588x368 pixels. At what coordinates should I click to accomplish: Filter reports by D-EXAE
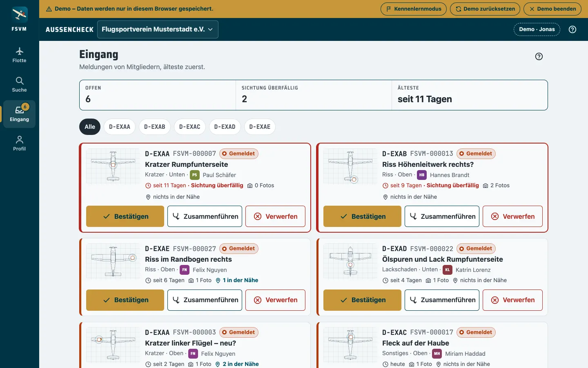click(x=260, y=127)
